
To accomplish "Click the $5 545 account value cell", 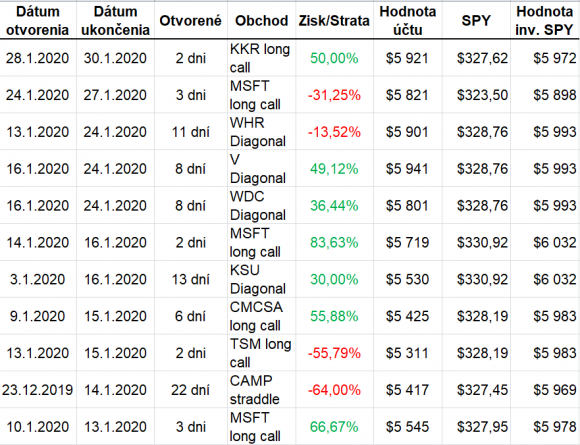I will click(408, 427).
